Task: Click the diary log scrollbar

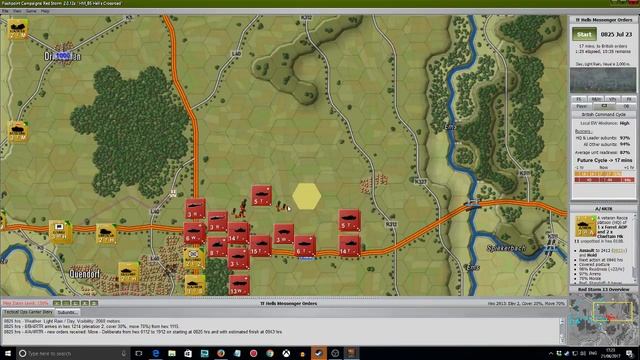Action: click(562, 331)
